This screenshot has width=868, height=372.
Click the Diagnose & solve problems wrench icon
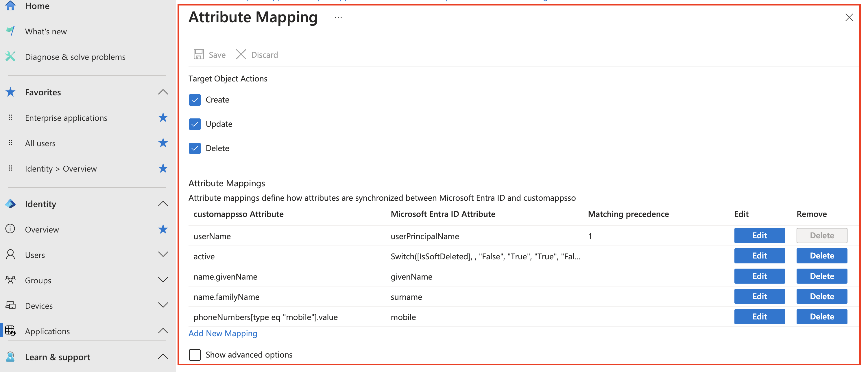(10, 56)
